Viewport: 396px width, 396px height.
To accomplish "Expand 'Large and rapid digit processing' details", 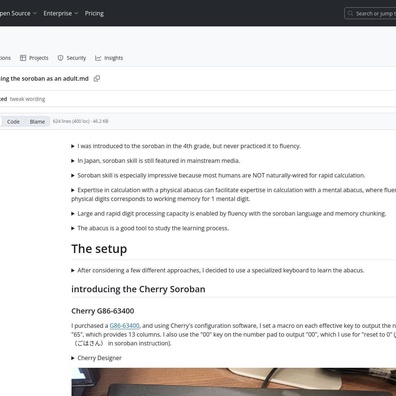I will [x=229, y=213].
